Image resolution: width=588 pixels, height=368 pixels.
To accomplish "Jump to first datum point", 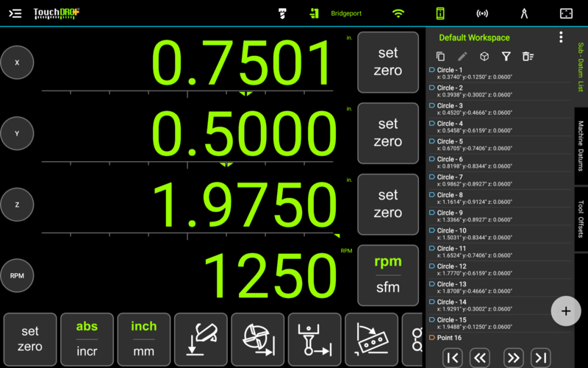I will pyautogui.click(x=452, y=358).
